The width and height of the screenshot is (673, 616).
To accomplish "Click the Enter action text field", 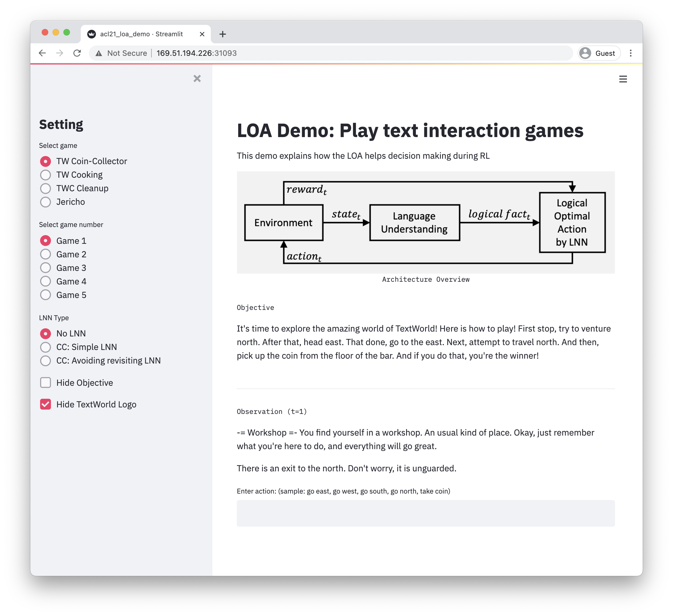I will pos(425,513).
